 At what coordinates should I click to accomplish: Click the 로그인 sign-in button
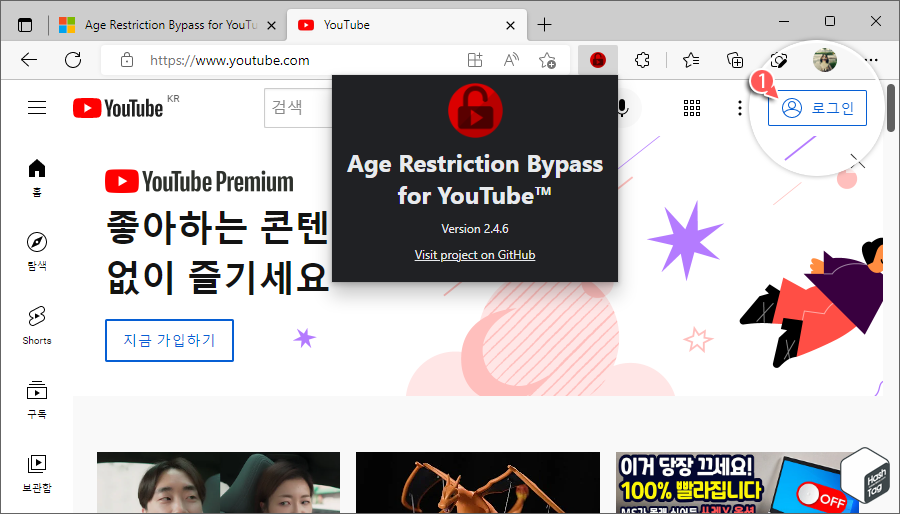tap(817, 108)
